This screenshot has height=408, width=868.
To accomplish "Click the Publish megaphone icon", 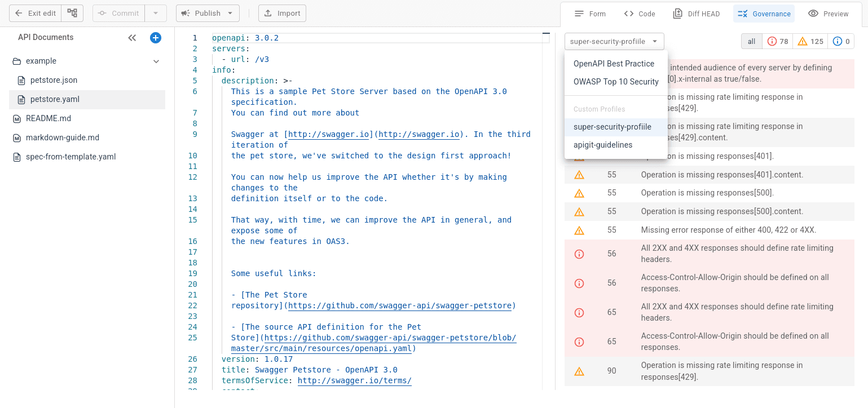I will (186, 14).
